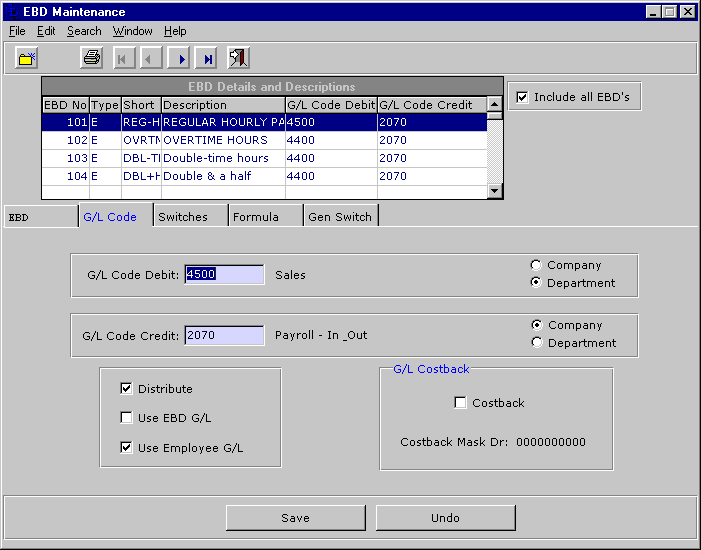701x550 pixels.
Task: Open the Switches tab
Action: pos(183,217)
